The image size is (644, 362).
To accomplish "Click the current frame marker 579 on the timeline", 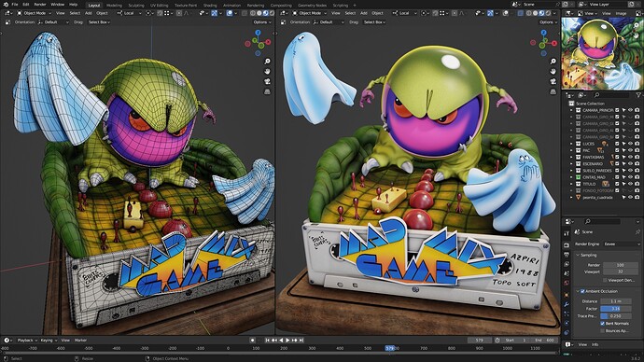I will coord(390,348).
